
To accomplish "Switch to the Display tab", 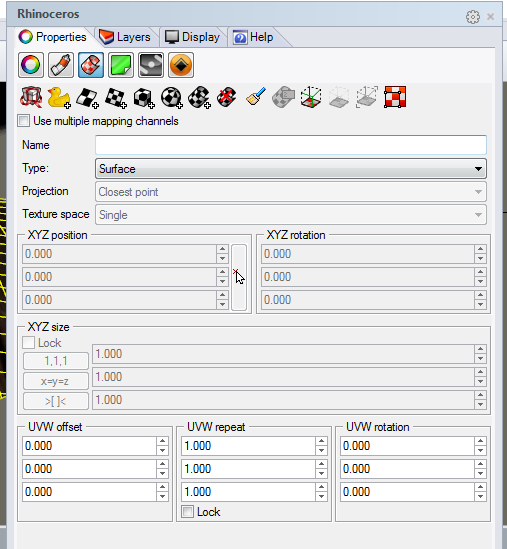I will (193, 37).
